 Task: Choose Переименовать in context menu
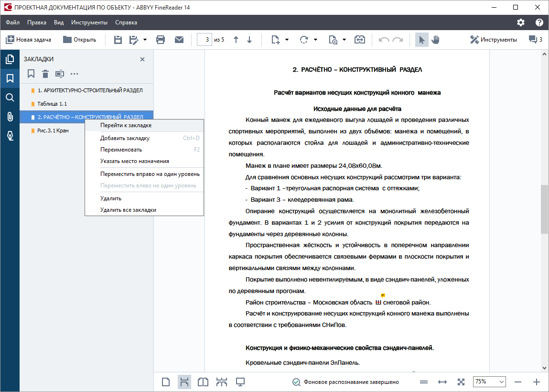(x=144, y=150)
